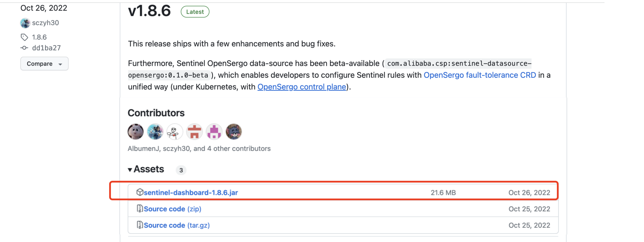Click the Oct 26, 2022 date in jar row
This screenshot has width=644, height=242.
click(529, 193)
